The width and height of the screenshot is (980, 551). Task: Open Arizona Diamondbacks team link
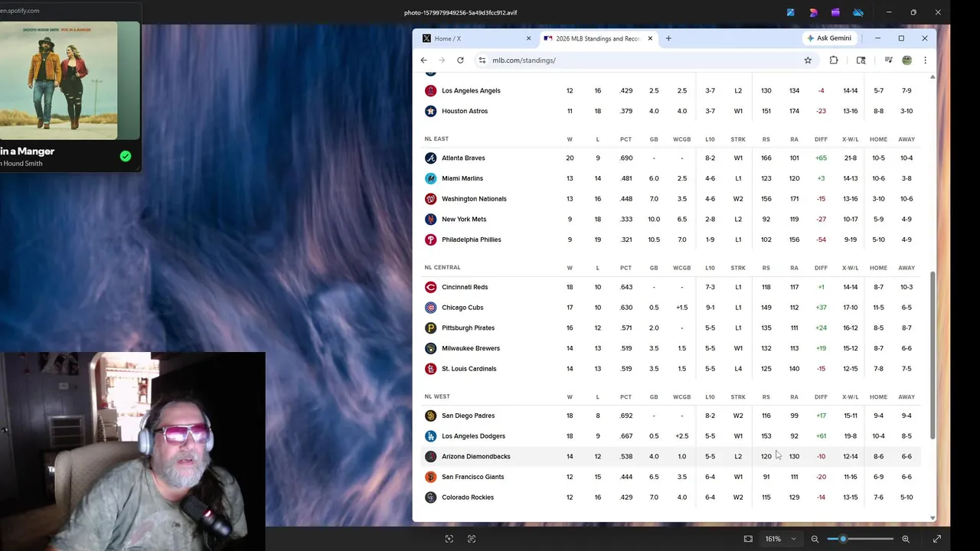[476, 456]
